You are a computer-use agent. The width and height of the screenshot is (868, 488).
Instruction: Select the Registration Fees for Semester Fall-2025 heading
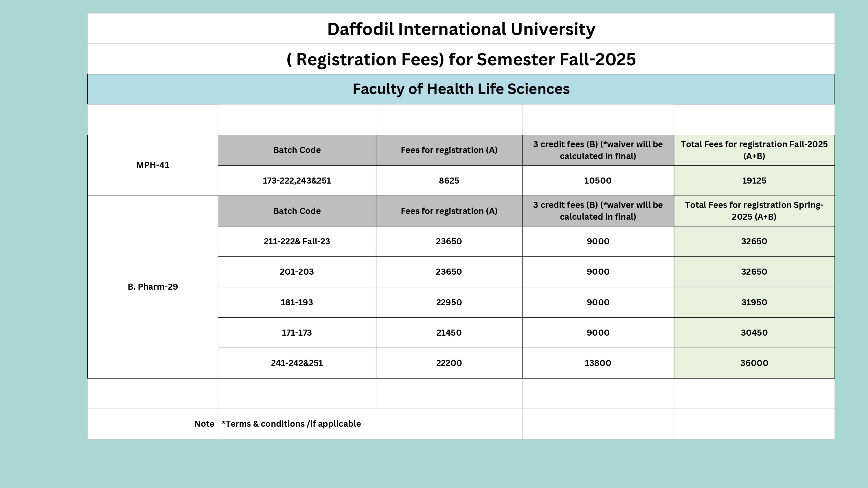click(461, 59)
